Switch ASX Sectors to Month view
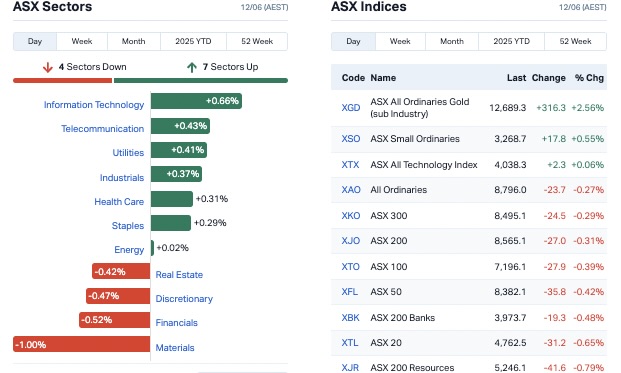The width and height of the screenshot is (621, 373). [x=133, y=42]
